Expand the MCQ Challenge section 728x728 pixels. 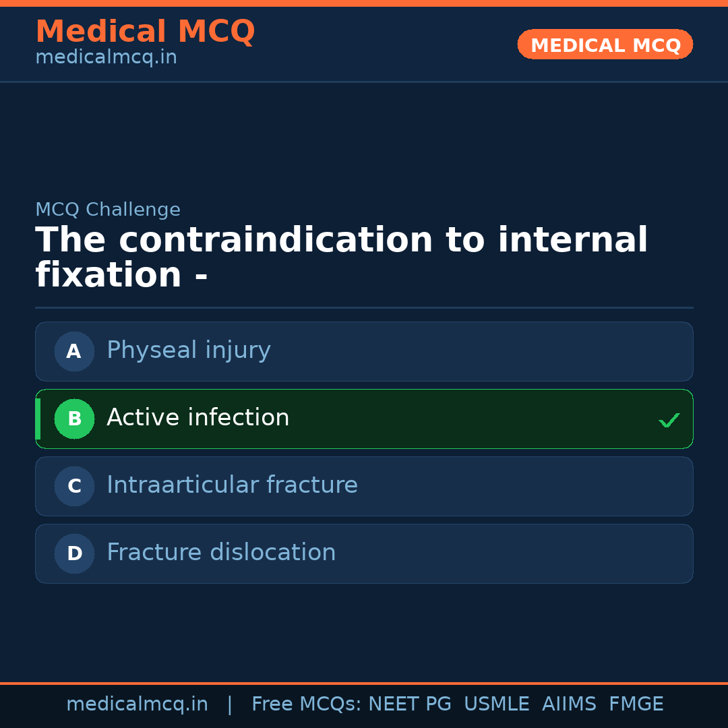click(108, 210)
